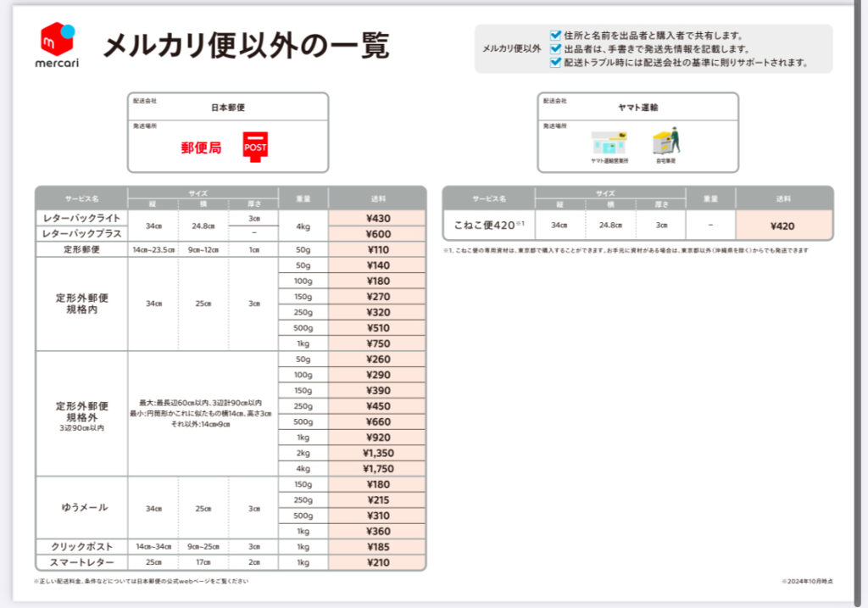
Task: Select the こねこ便420 service label
Action: [x=489, y=225]
